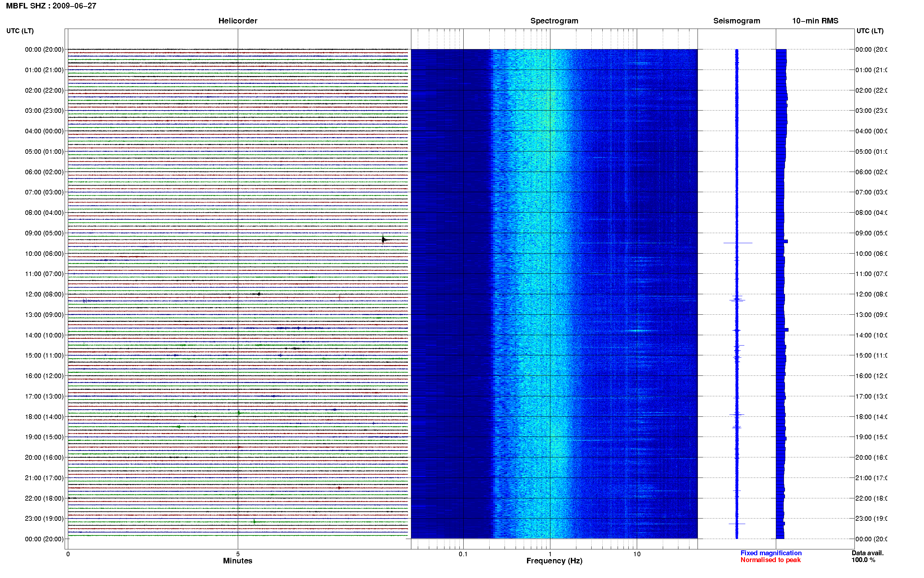Viewport: 924px width, 578px height.
Task: Click the red helicorder event before 22:00
Action: [339, 488]
